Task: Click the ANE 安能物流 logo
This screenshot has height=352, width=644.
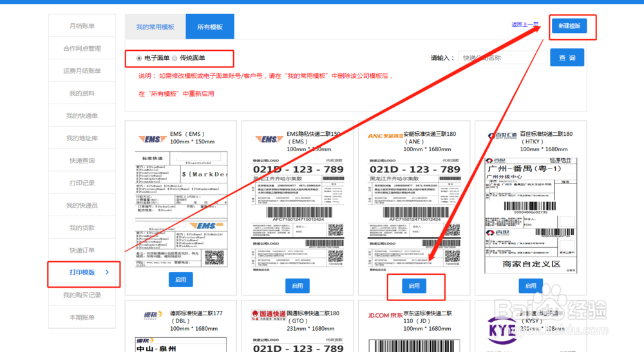Action: [385, 136]
